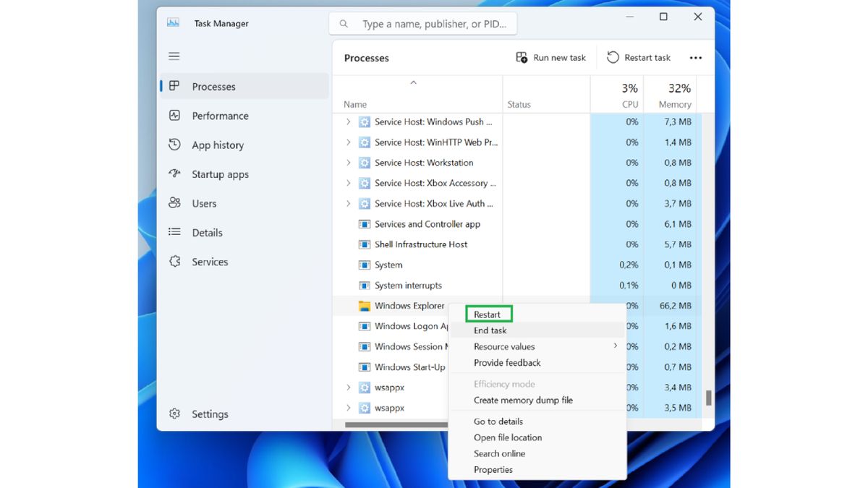Image resolution: width=868 pixels, height=488 pixels.
Task: Click the Run new task button
Action: click(551, 57)
